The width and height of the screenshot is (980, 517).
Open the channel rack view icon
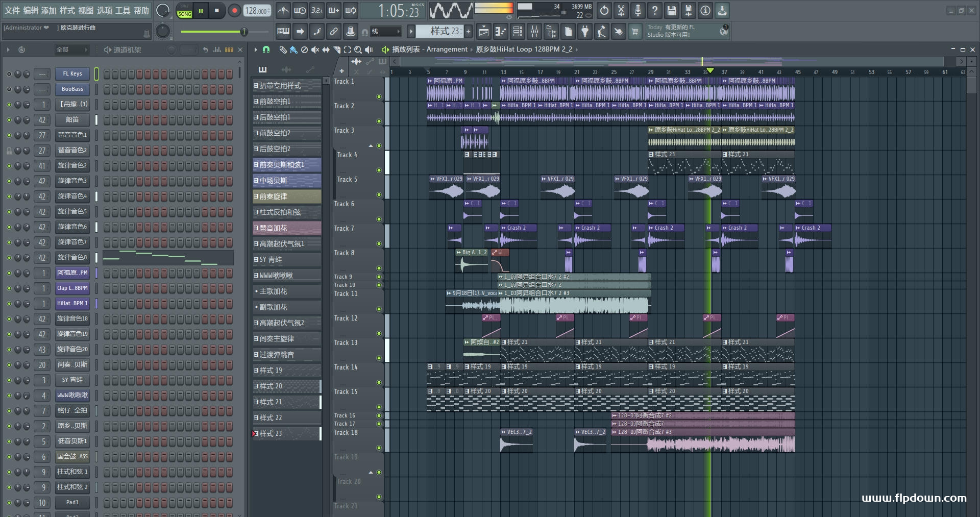(518, 32)
